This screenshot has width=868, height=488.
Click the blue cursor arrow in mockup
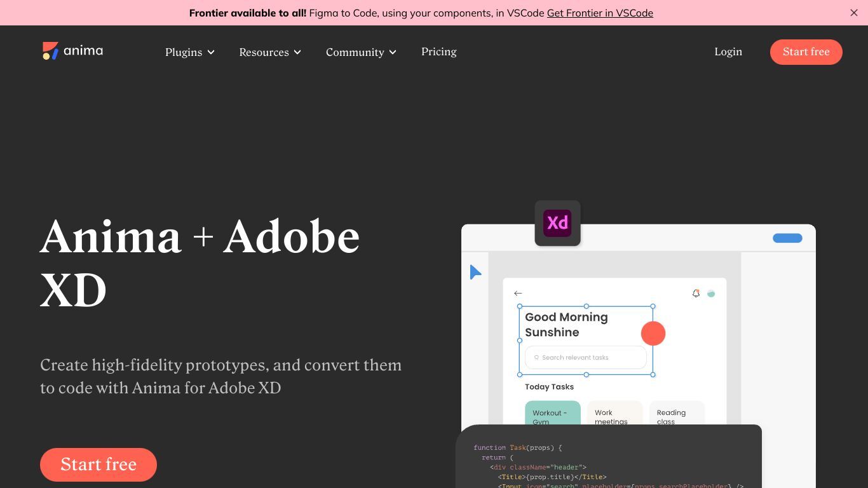[x=475, y=272]
